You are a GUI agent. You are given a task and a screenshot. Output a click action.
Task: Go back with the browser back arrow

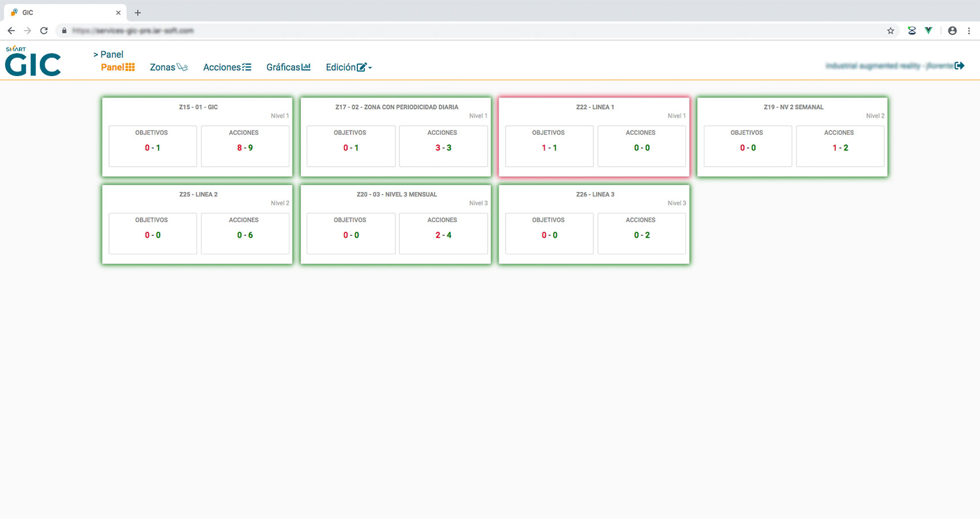(11, 31)
